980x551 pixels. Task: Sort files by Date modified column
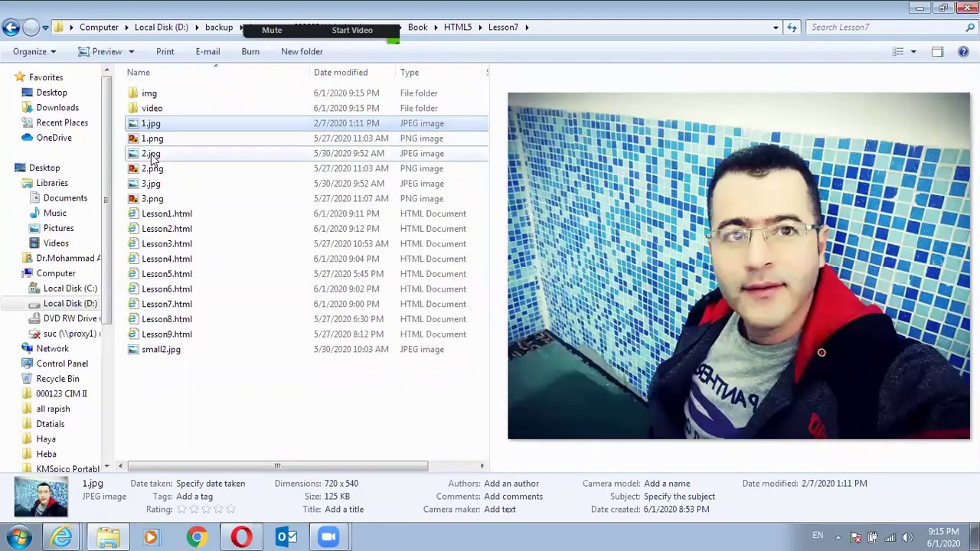(x=340, y=73)
